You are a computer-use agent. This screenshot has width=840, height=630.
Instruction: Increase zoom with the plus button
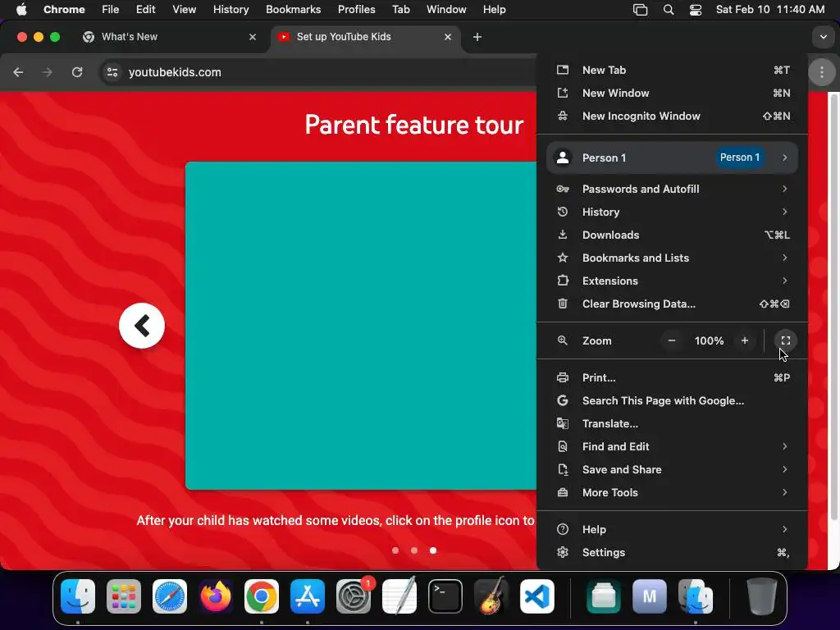click(x=744, y=340)
